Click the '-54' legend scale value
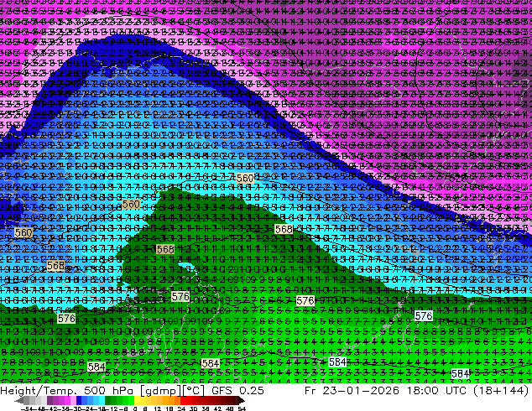 pos(27,409)
